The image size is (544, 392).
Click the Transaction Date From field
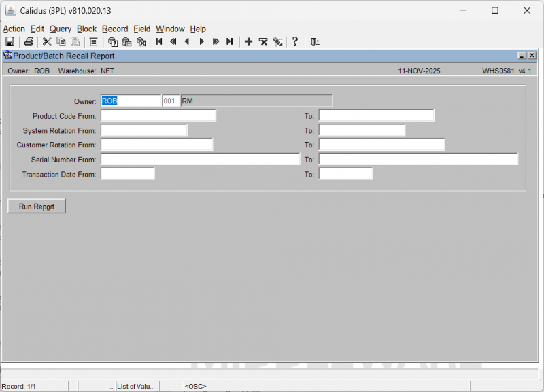point(127,174)
